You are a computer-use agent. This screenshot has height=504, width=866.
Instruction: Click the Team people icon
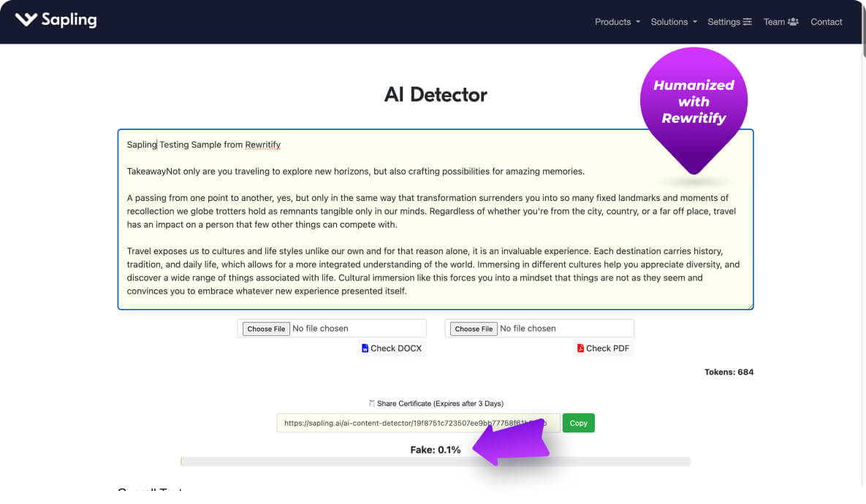pos(793,22)
